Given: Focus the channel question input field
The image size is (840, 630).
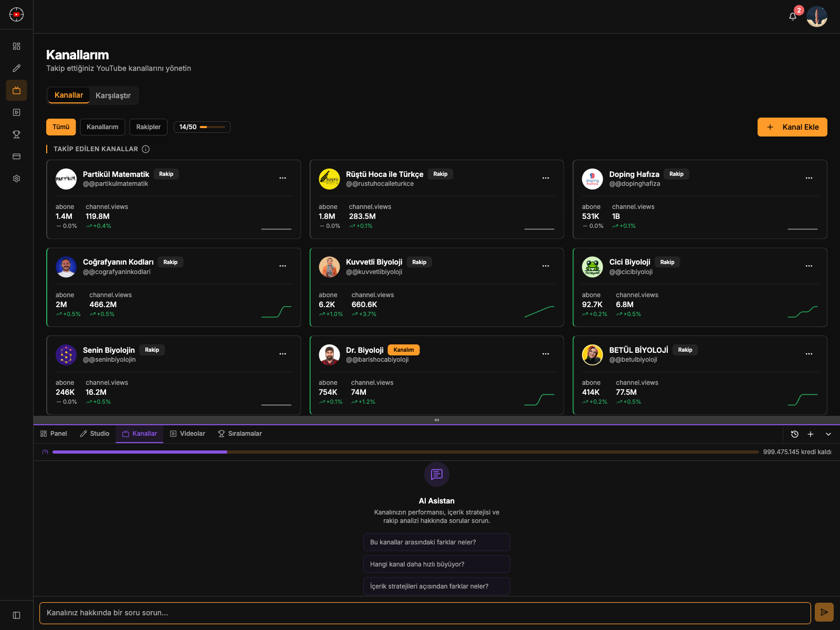Looking at the screenshot, I should coord(425,613).
